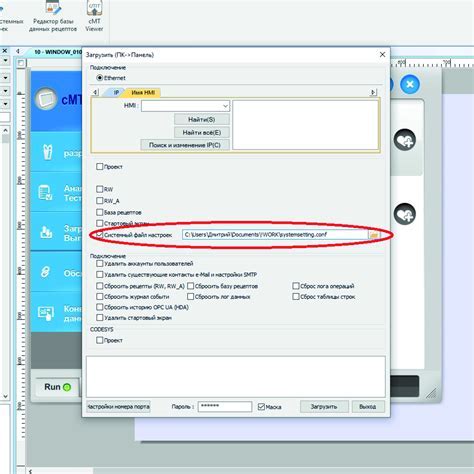Open the recipe database editor icon
Image resolution: width=474 pixels, height=474 pixels.
[53, 8]
